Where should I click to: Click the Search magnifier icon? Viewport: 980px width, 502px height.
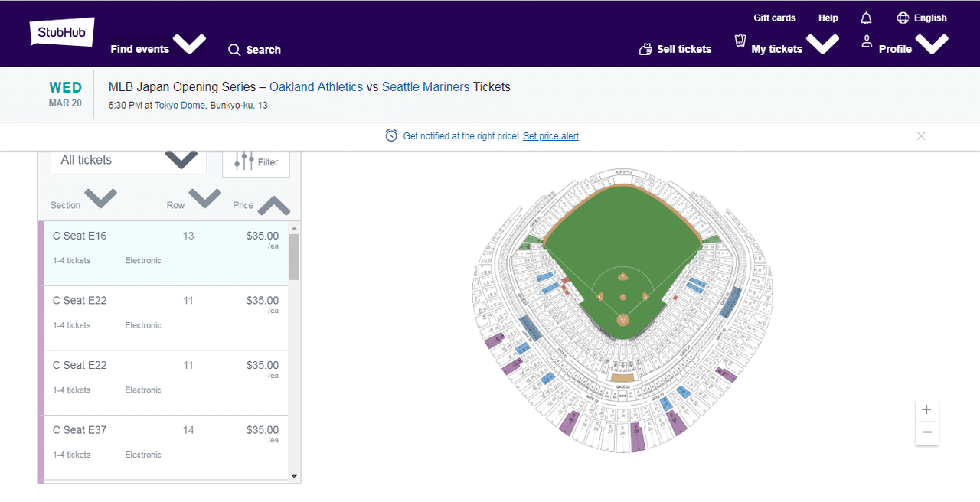234,49
